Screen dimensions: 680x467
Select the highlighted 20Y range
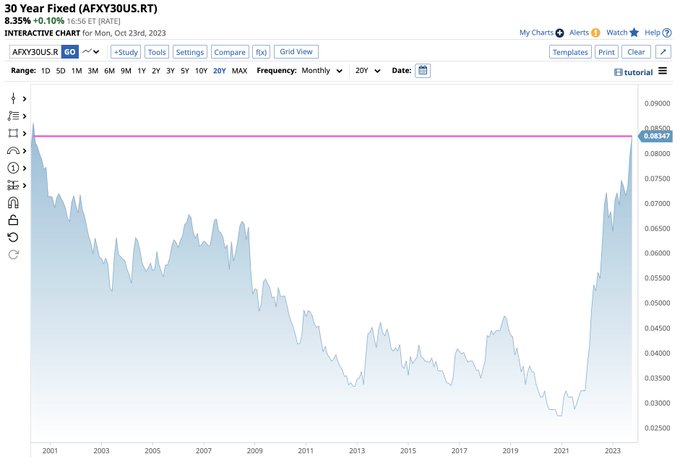(x=219, y=71)
